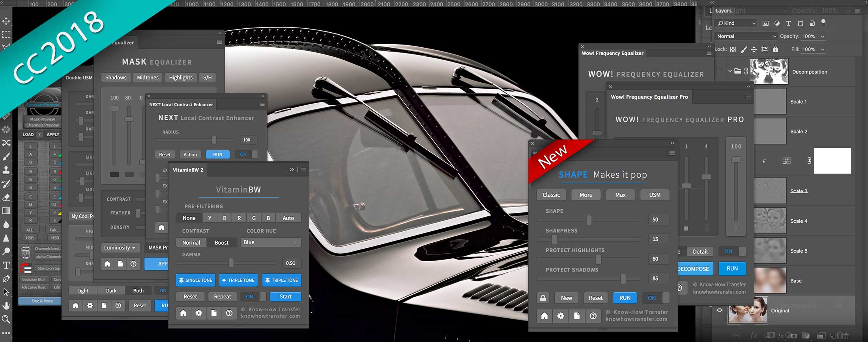This screenshot has width=868, height=342.
Task: Select the Move tool in the toolbar
Action: coord(6,21)
